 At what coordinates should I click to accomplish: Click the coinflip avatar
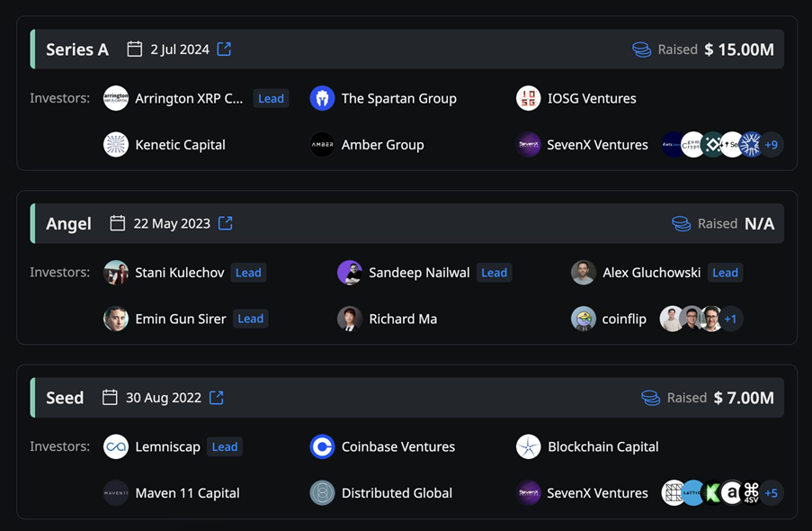coord(583,319)
